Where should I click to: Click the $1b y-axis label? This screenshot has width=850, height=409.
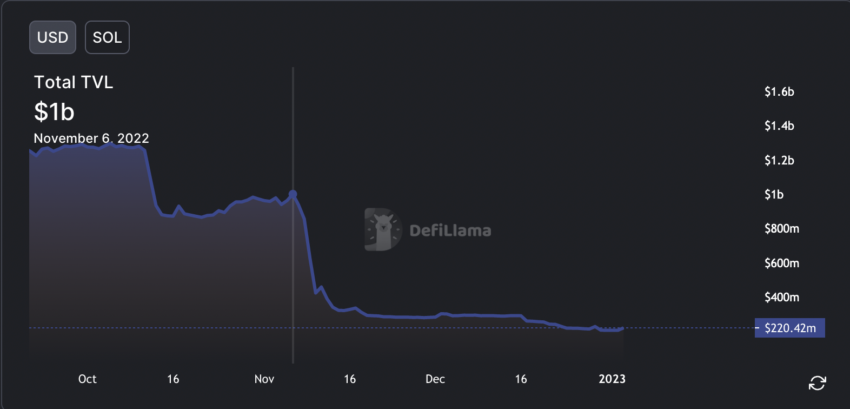(x=774, y=195)
